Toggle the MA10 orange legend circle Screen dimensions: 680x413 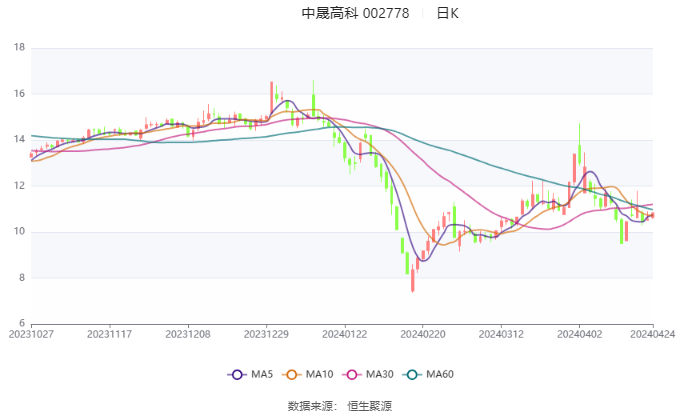[291, 374]
